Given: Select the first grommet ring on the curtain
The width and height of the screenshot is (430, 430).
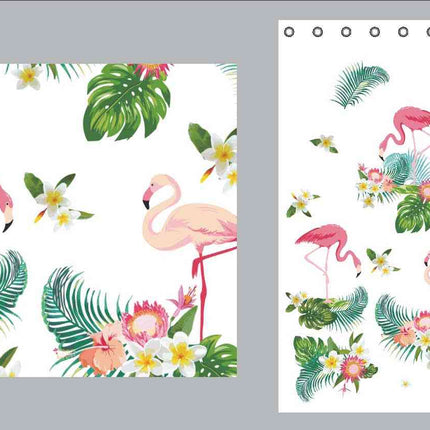Looking at the screenshot, I should click(x=289, y=32).
